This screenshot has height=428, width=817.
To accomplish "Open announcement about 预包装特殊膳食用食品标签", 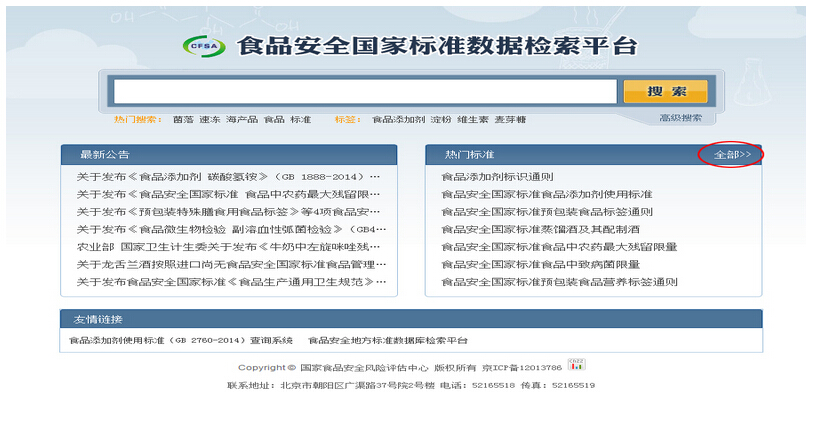I will (x=228, y=212).
